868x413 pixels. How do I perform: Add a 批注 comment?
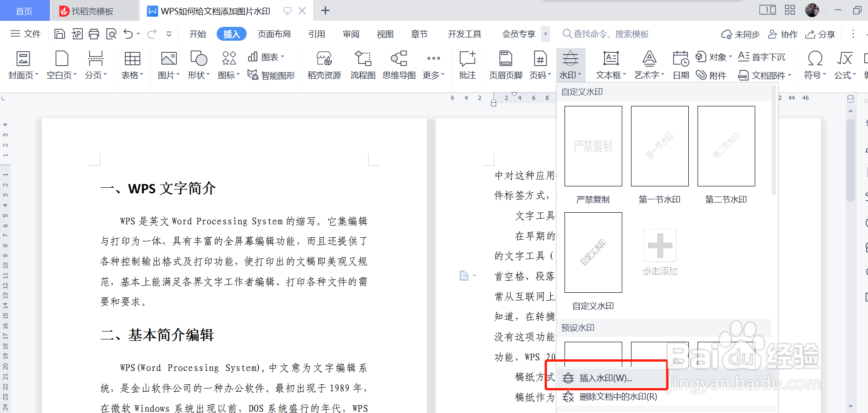[x=467, y=65]
